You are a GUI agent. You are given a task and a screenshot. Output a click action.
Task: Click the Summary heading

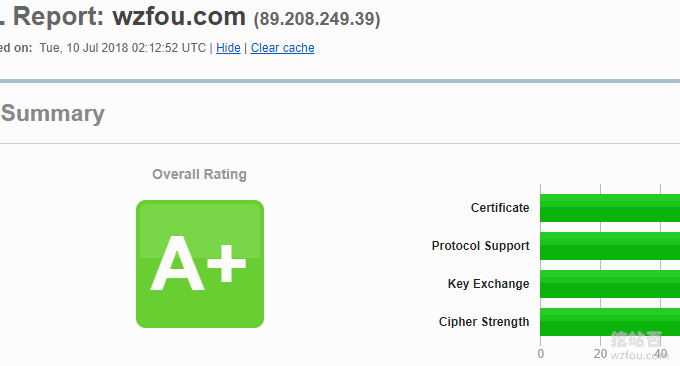coord(53,114)
